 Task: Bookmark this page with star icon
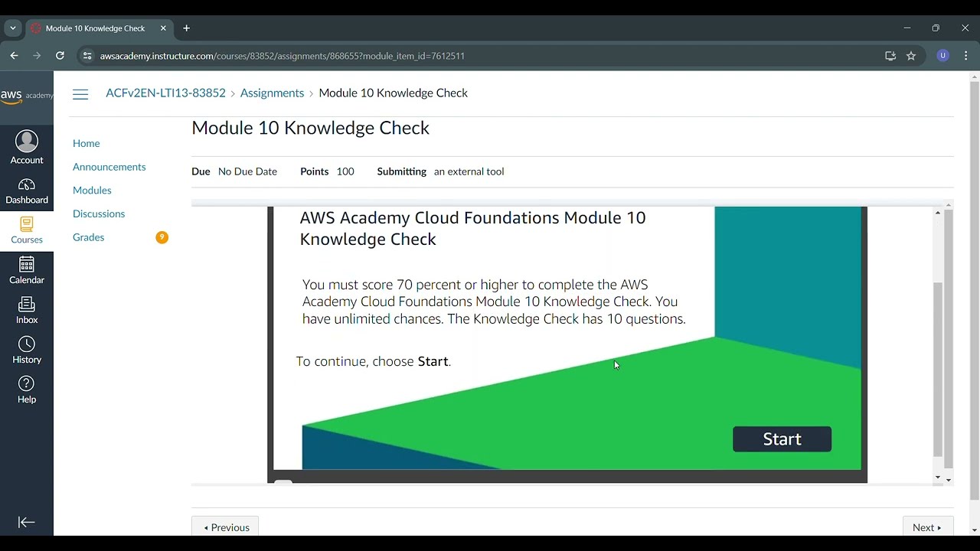click(x=911, y=56)
